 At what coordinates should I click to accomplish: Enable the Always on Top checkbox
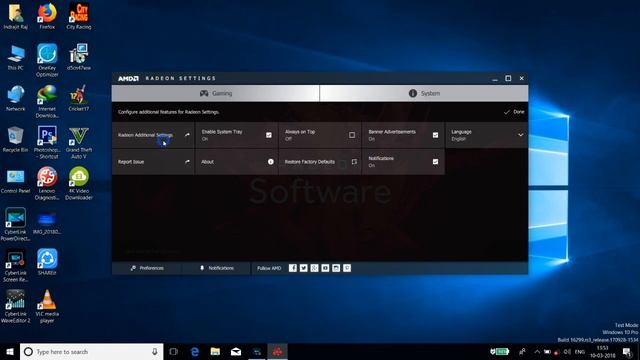(352, 135)
